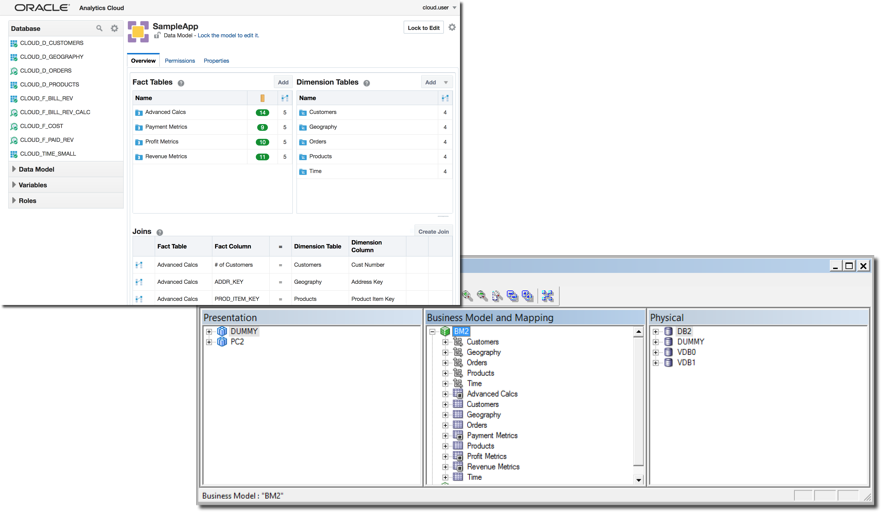Switch to the Properties tab
The image size is (884, 512).
tap(216, 60)
